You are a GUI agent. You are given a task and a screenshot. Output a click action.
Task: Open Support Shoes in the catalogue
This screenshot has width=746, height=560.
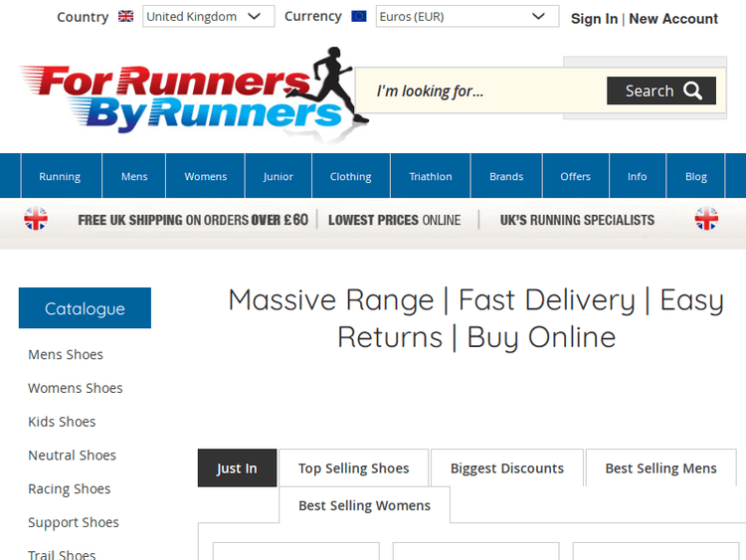point(74,522)
